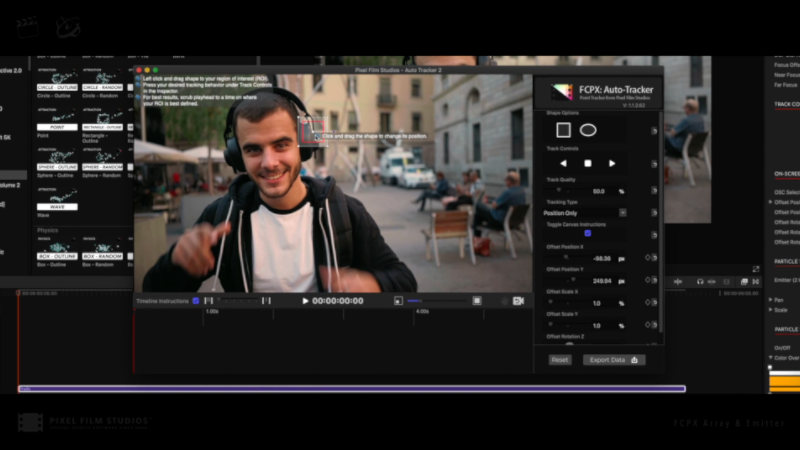Edit the Offset Scale Y value field
Screen dimensions: 800x450
tap(596, 326)
